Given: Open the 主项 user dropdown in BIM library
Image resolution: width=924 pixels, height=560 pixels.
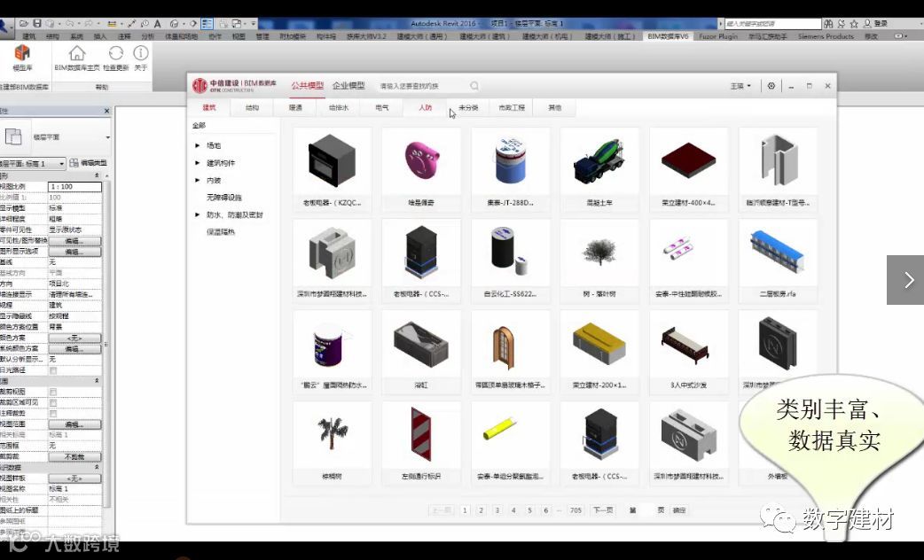Looking at the screenshot, I should pyautogui.click(x=740, y=86).
